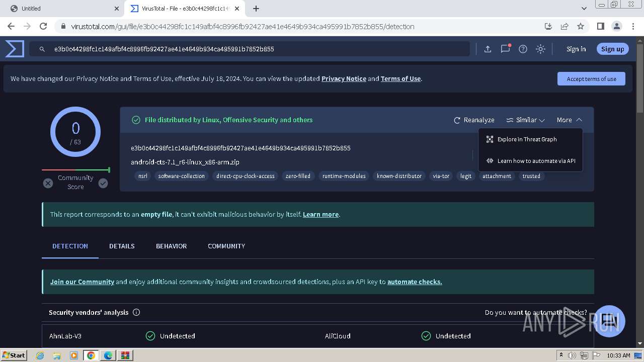This screenshot has width=644, height=362.
Task: Click the upload file icon
Action: [x=488, y=49]
